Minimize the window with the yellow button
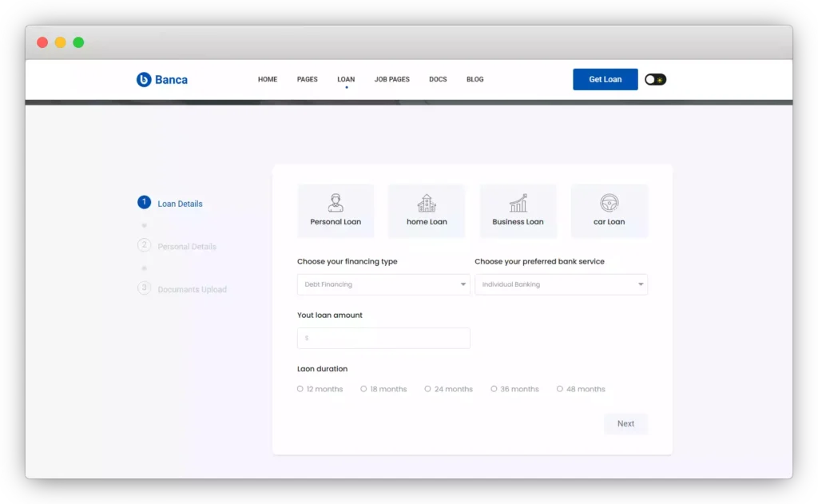This screenshot has width=818, height=504. click(61, 42)
